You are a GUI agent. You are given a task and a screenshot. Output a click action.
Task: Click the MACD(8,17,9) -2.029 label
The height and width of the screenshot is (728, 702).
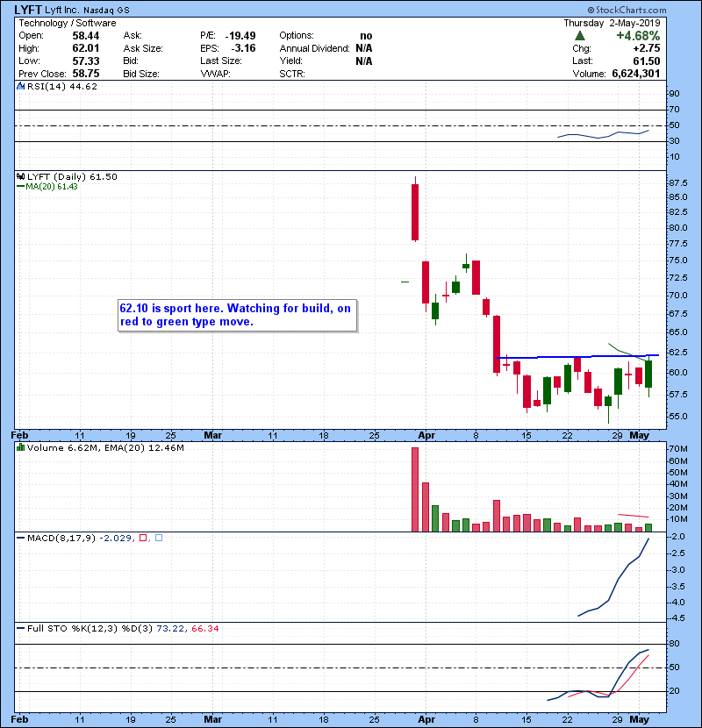click(80, 539)
